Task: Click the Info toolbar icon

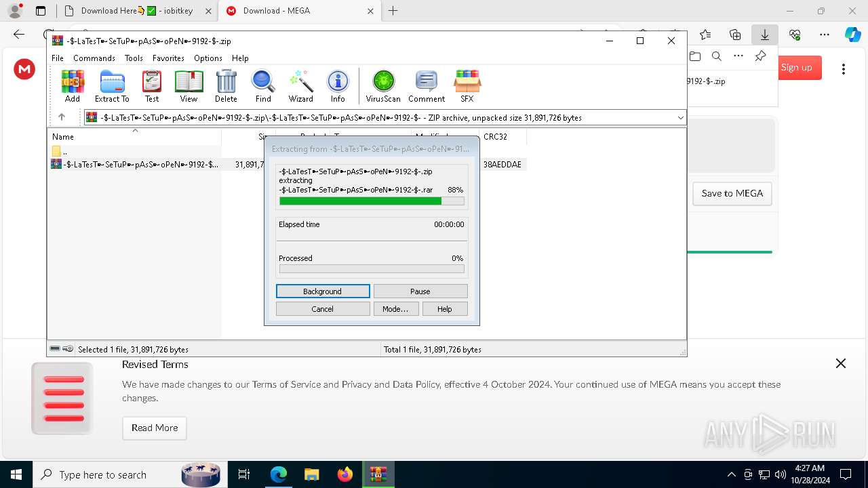Action: tap(338, 86)
